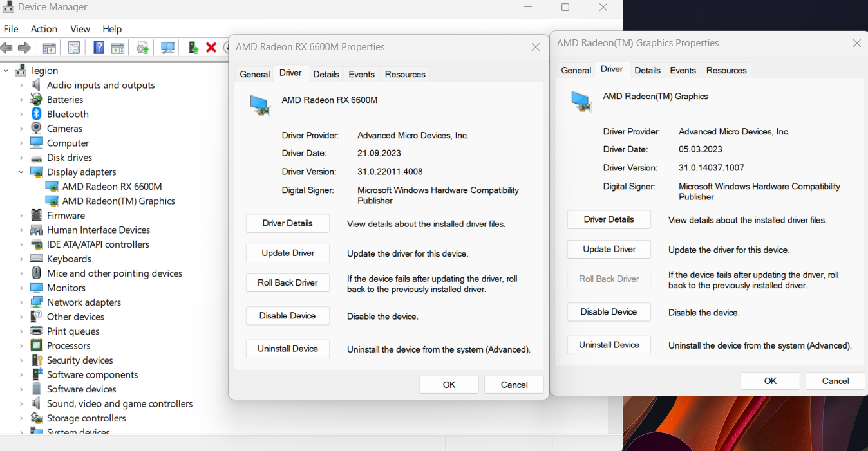This screenshot has width=868, height=451.
Task: Open Help via blue question mark icon
Action: pos(99,48)
